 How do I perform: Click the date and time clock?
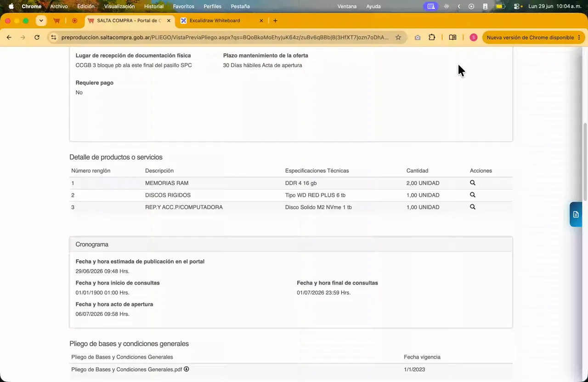[x=555, y=6]
